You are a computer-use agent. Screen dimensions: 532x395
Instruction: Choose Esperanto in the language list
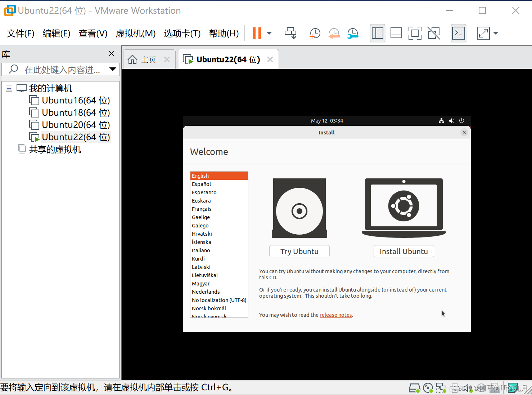219,192
